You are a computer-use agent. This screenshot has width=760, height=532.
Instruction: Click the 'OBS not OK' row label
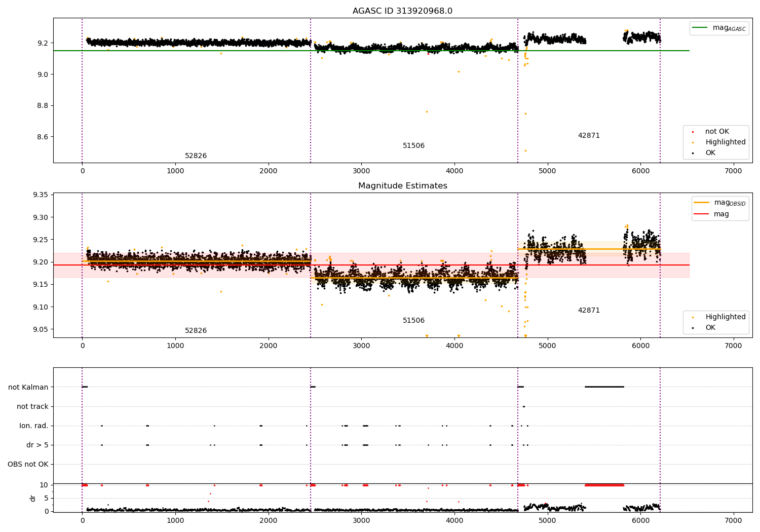pos(28,465)
